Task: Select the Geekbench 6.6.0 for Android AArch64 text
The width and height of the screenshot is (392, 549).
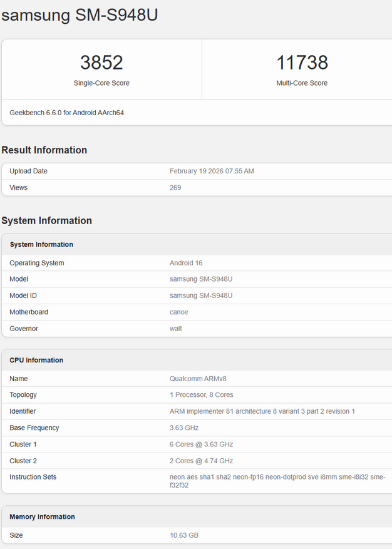Action: (x=66, y=113)
